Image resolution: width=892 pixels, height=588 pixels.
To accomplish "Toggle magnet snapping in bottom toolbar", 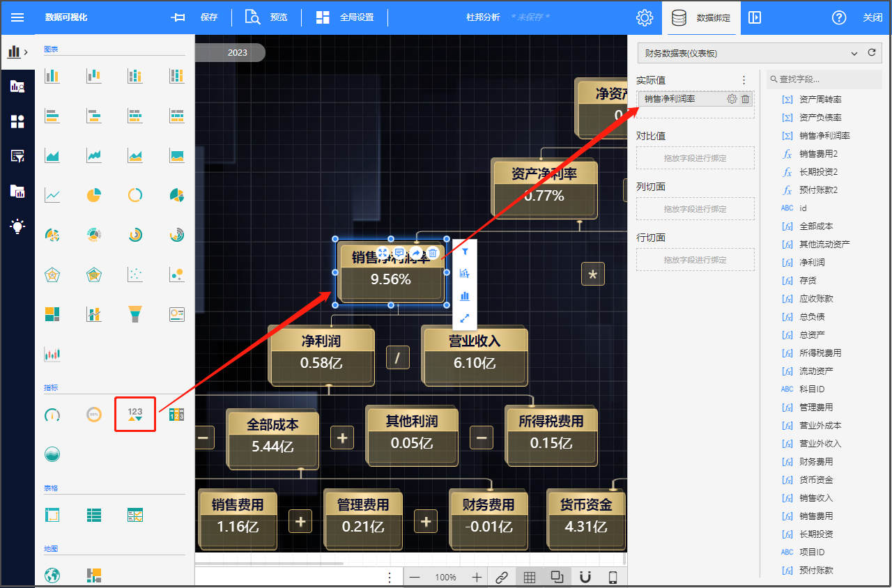I will coord(585,577).
